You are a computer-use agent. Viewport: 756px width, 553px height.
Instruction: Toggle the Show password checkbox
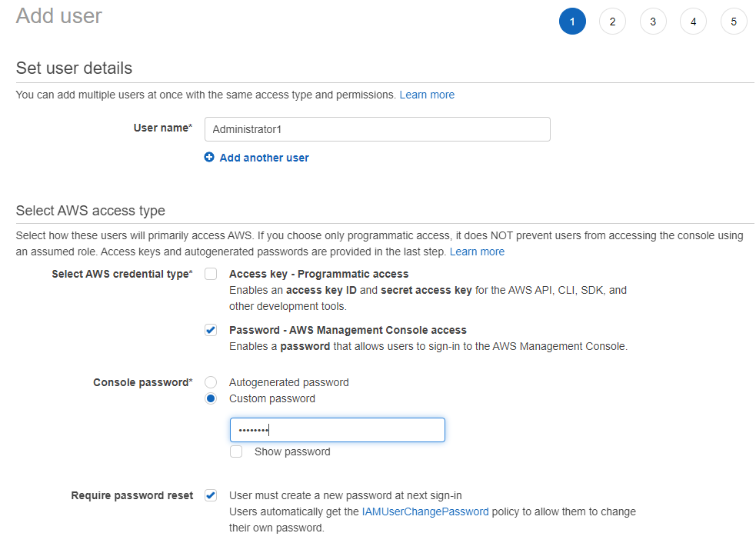point(236,451)
